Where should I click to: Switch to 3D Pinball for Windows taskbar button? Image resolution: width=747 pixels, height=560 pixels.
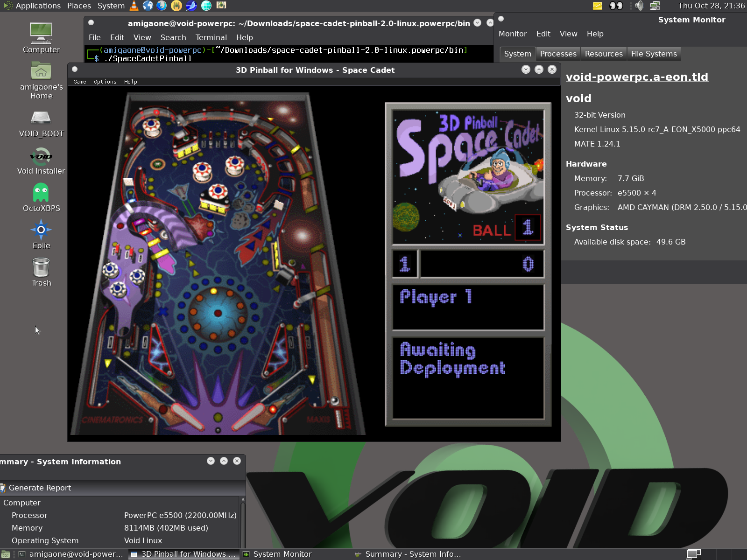point(183,554)
